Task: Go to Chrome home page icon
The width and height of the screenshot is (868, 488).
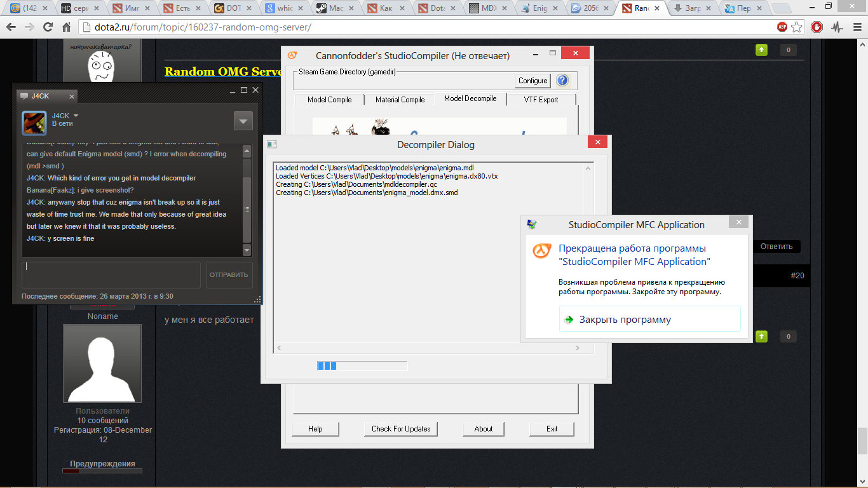Action: [67, 28]
